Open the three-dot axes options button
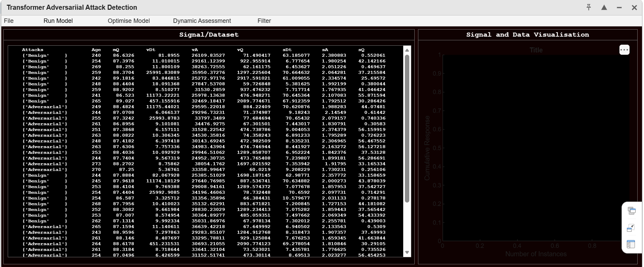This screenshot has height=267, width=644. coord(624,50)
